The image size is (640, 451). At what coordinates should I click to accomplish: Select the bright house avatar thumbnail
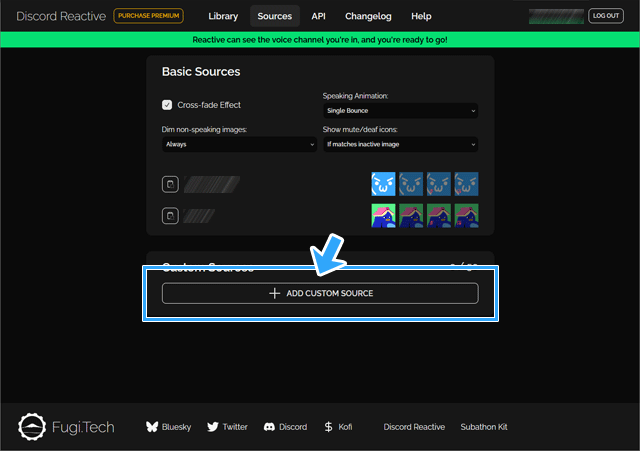pos(383,216)
